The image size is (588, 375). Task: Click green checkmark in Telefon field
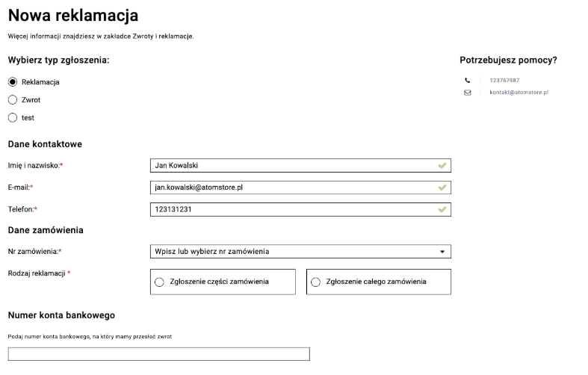click(442, 210)
